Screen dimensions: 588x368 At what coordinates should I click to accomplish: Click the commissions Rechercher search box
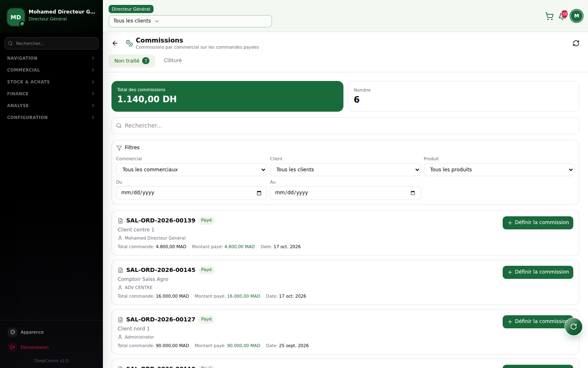click(345, 126)
